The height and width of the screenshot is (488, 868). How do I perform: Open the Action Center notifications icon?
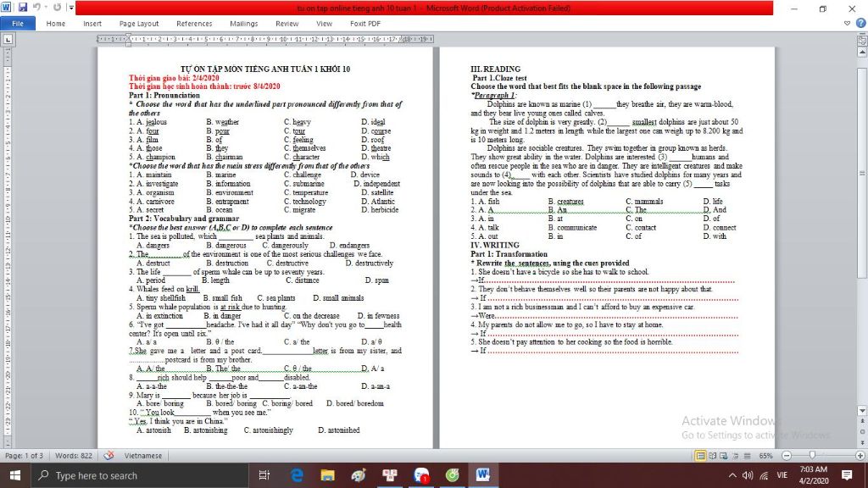(847, 475)
